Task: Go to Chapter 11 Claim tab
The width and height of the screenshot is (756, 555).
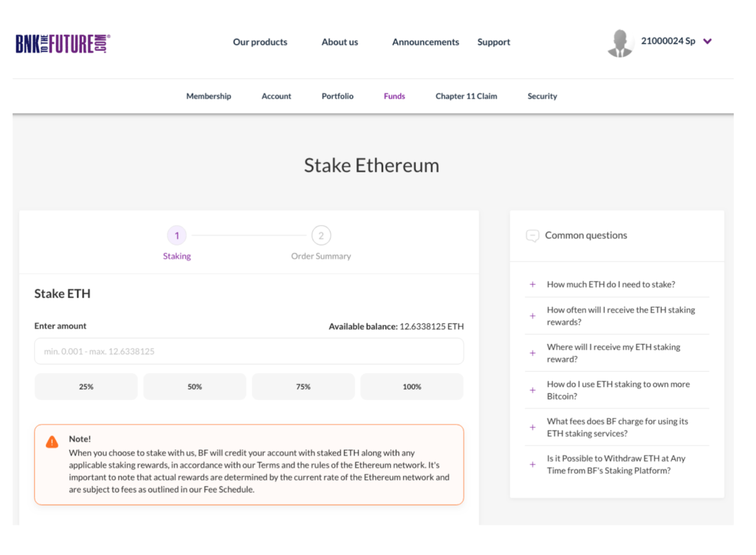Action: 466,96
